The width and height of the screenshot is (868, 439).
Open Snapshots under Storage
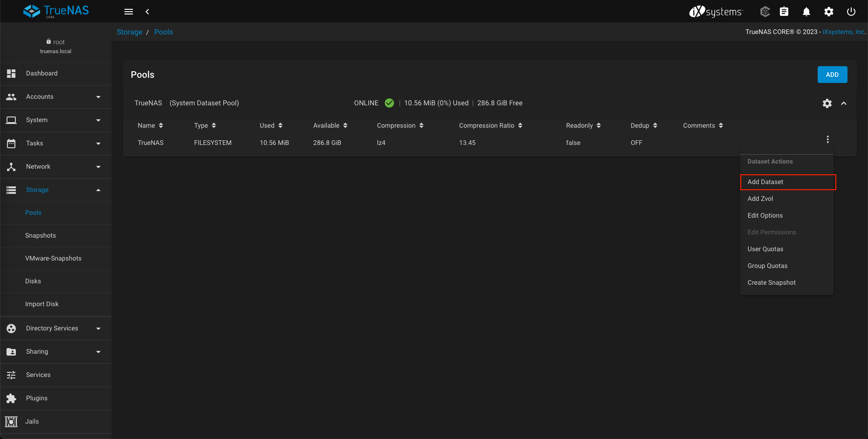(x=41, y=236)
